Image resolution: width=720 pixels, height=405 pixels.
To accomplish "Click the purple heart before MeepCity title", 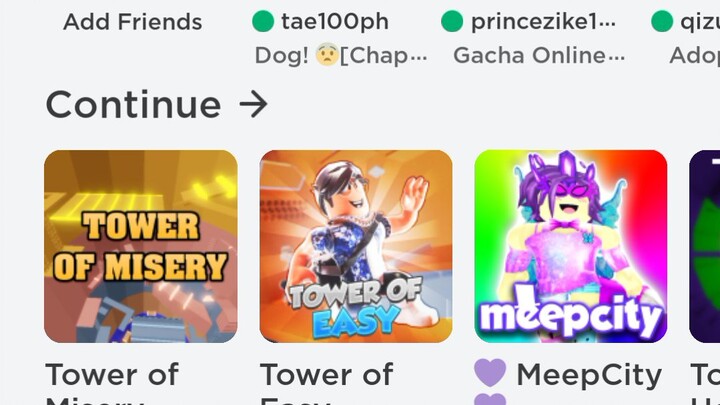I will pyautogui.click(x=490, y=372).
